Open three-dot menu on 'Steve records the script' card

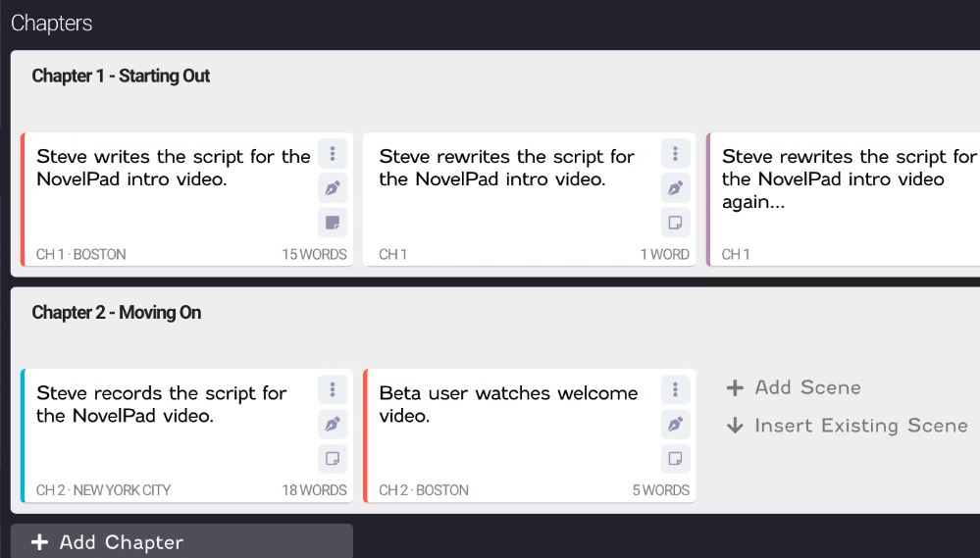coord(333,390)
